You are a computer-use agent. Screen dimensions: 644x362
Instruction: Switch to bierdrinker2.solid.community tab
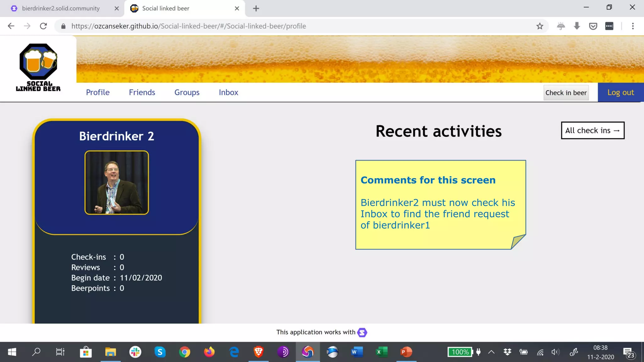61,8
